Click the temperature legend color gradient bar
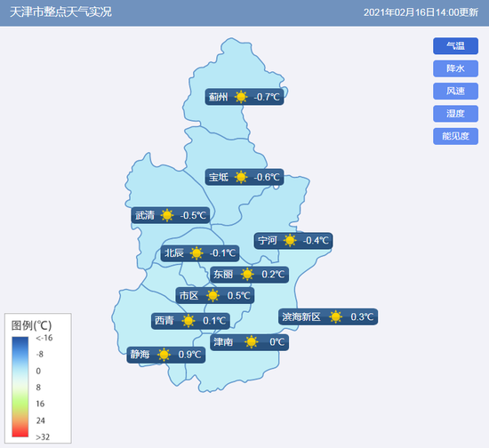 coord(20,387)
